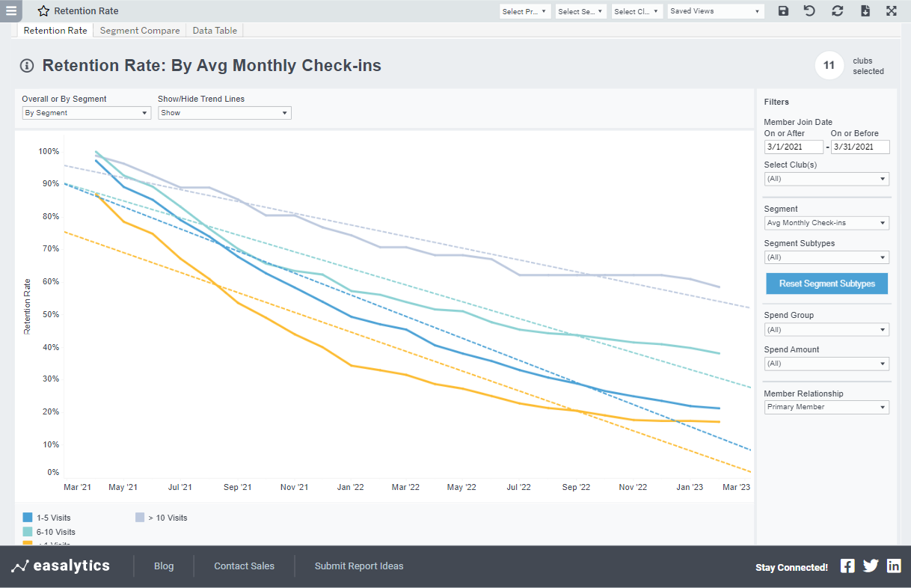911x588 pixels.
Task: Open the Contact Sales link
Action: click(244, 566)
